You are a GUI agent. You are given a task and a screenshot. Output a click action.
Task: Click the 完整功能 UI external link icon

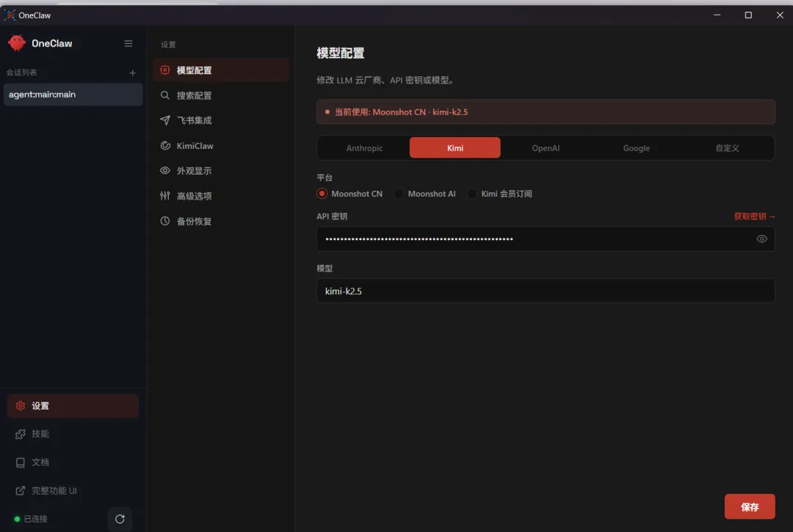[21, 491]
